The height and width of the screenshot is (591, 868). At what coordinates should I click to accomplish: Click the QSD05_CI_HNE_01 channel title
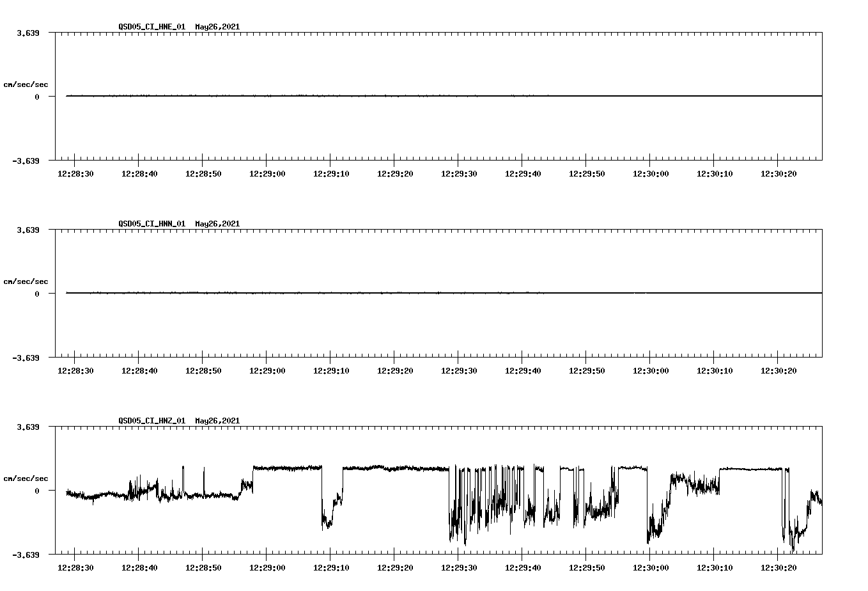click(x=151, y=28)
